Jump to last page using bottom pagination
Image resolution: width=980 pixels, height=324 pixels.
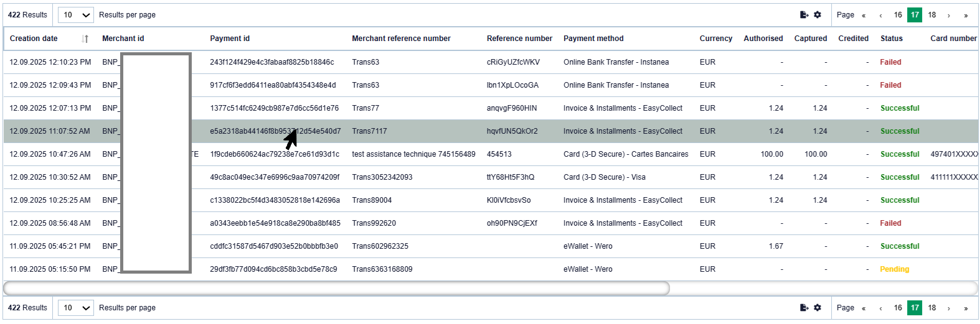click(x=966, y=308)
